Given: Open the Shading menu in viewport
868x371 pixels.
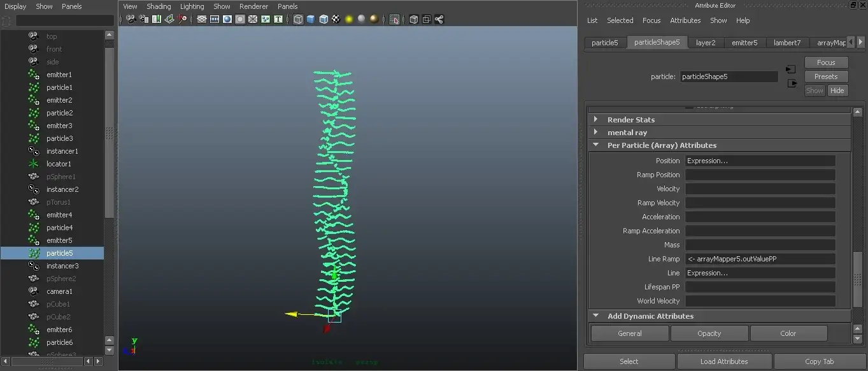Looking at the screenshot, I should [x=159, y=6].
